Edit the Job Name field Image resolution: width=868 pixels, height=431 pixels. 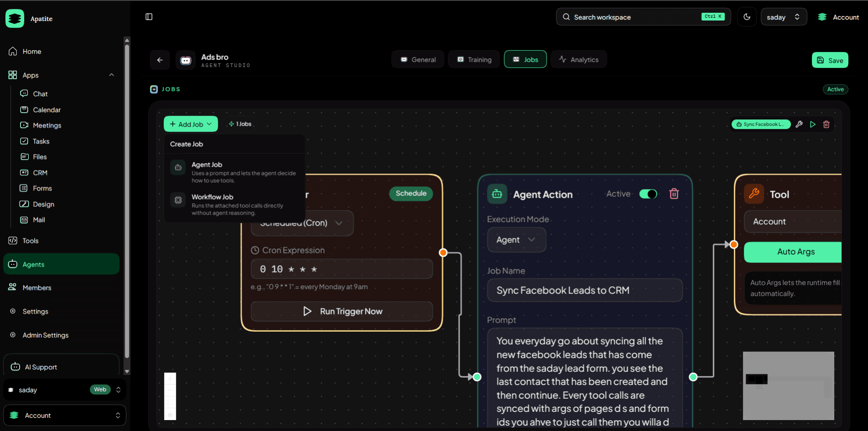coord(585,290)
